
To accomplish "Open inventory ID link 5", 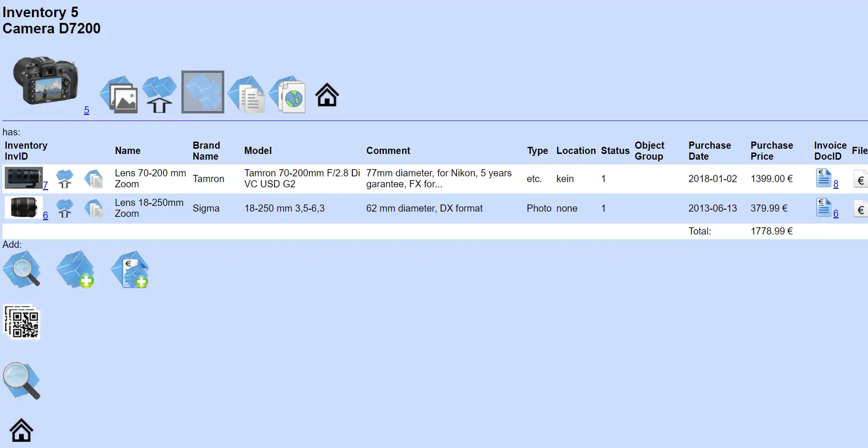I will (x=86, y=110).
